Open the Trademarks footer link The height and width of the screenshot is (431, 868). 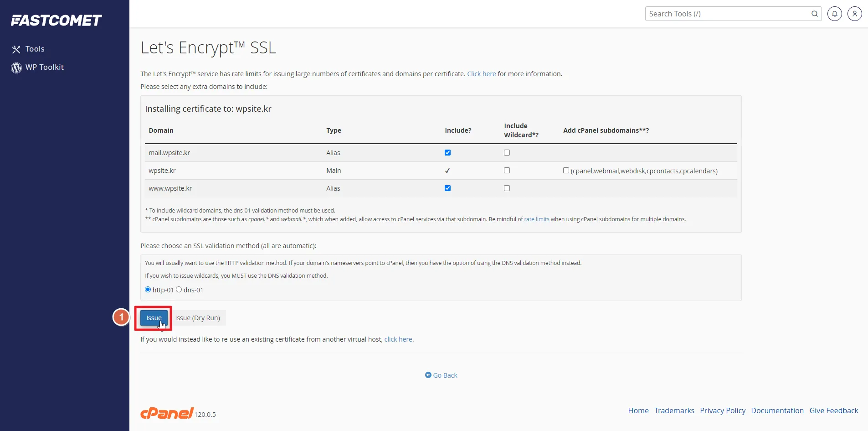[x=674, y=410]
